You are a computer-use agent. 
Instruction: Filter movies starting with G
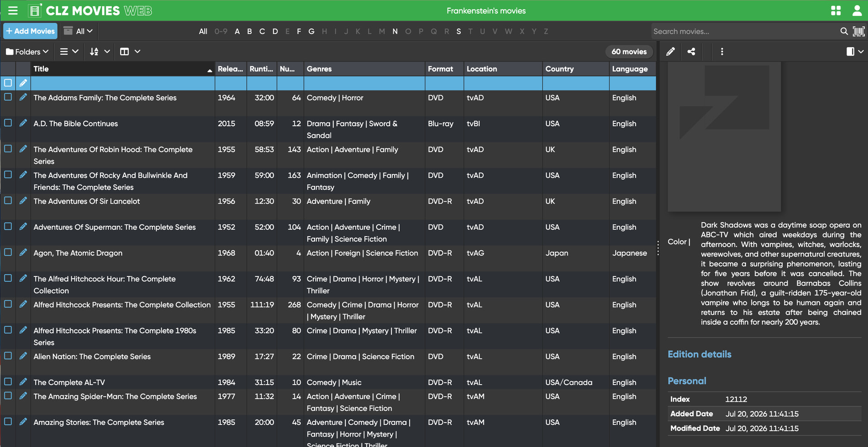(x=311, y=31)
